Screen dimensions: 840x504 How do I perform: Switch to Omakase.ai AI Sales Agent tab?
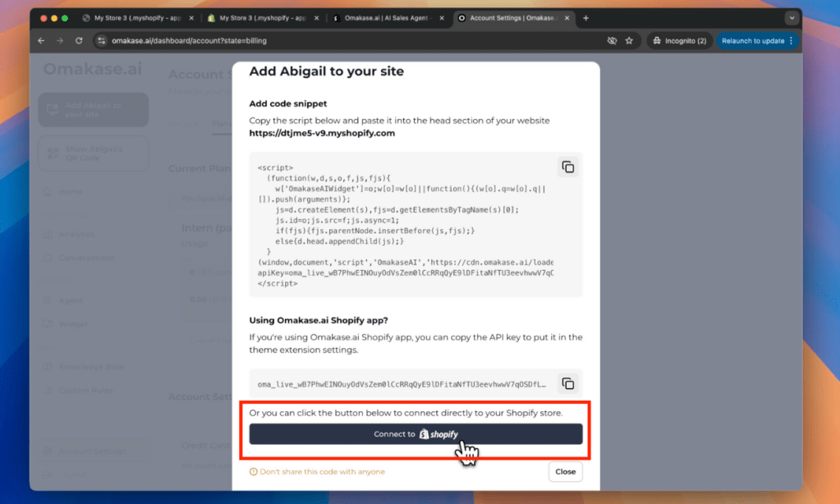(x=386, y=18)
